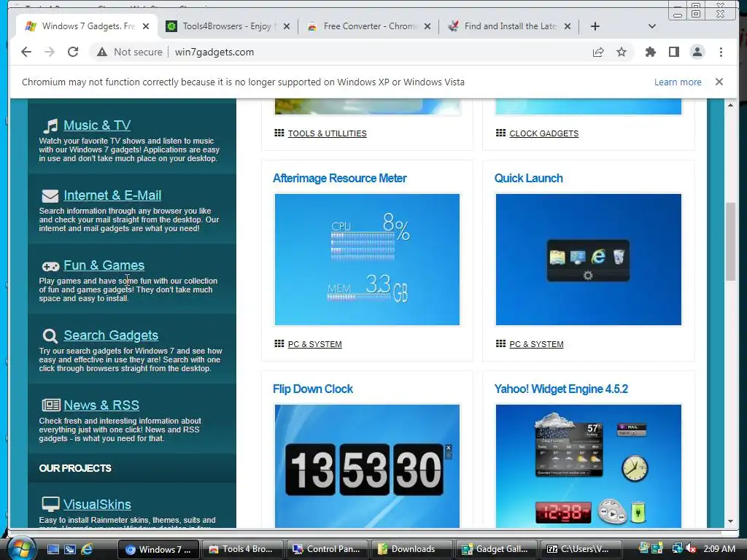Click the 2:09 AM system clock
This screenshot has width=747, height=560.
pos(719,549)
